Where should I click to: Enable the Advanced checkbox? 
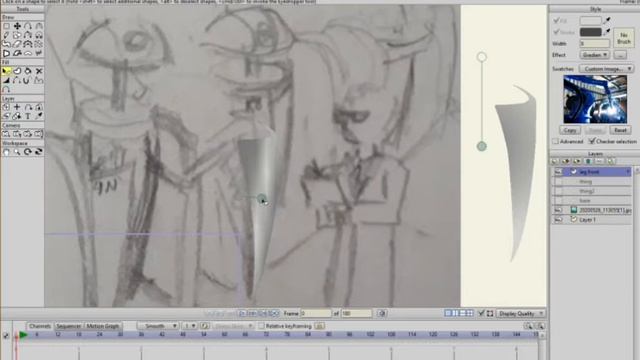click(556, 141)
